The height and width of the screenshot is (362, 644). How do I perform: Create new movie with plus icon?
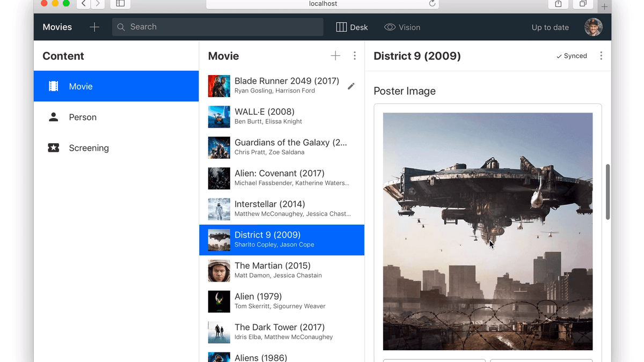pos(335,56)
